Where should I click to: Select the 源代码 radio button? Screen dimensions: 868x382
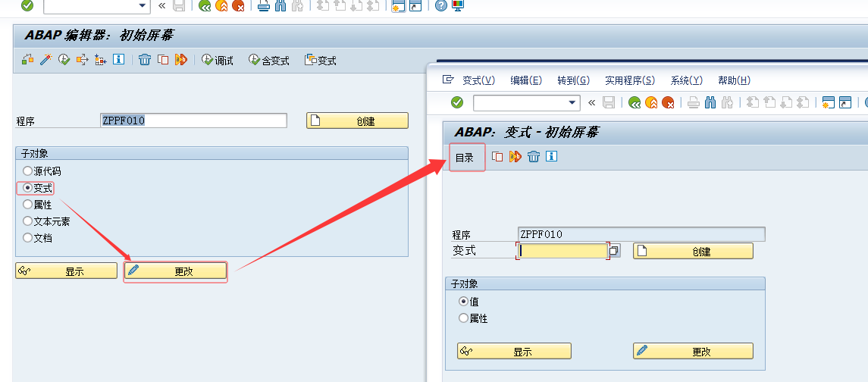tap(28, 171)
